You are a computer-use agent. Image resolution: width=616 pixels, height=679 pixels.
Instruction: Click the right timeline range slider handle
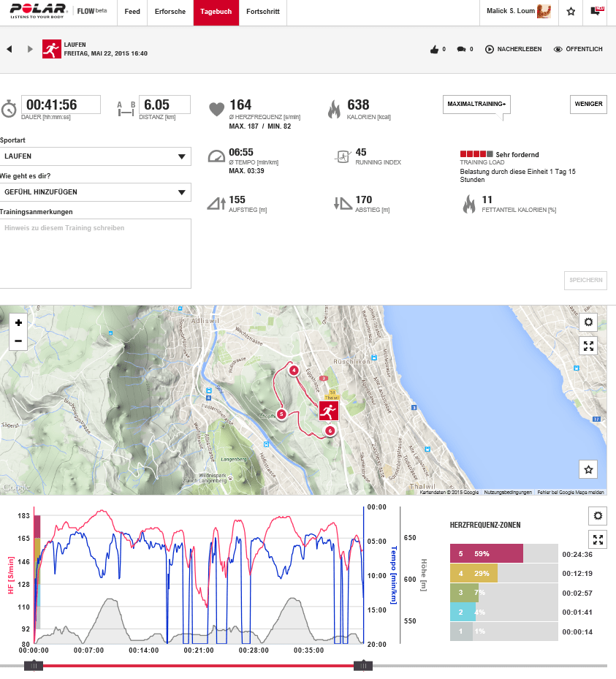tap(362, 665)
